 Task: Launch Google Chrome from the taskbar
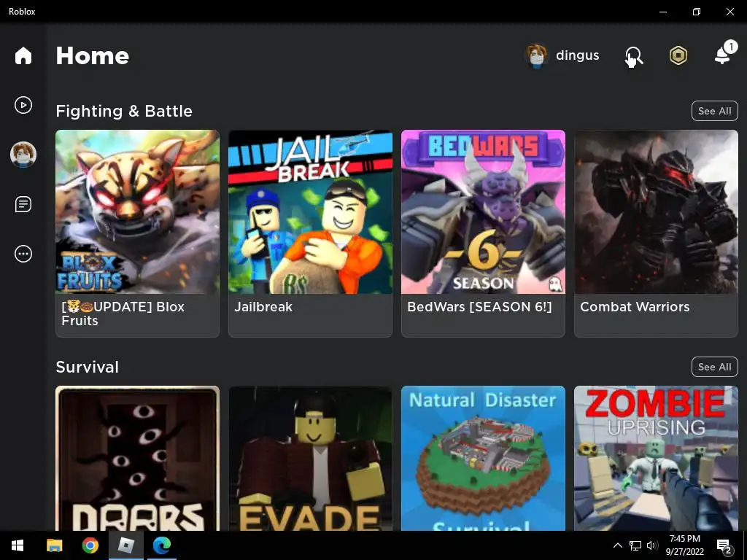(x=90, y=545)
